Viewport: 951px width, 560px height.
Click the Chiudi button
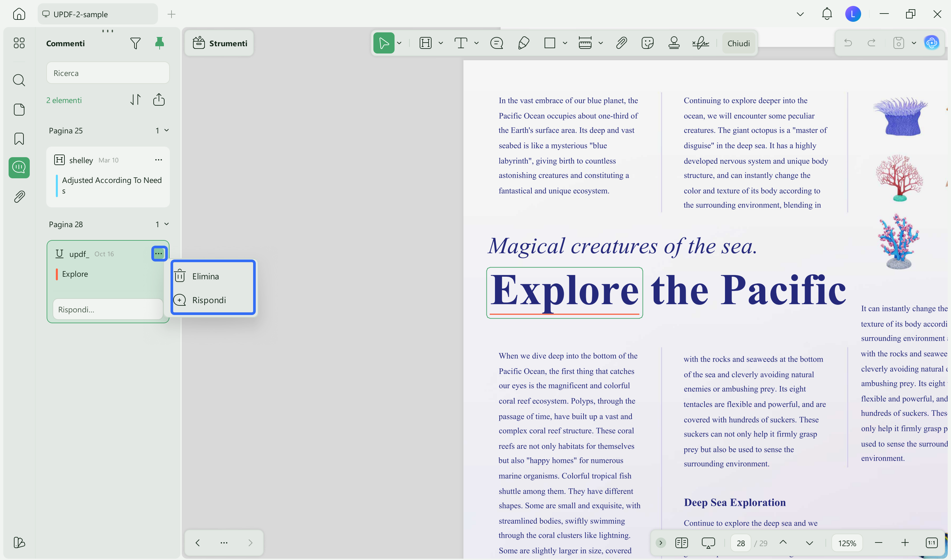739,43
